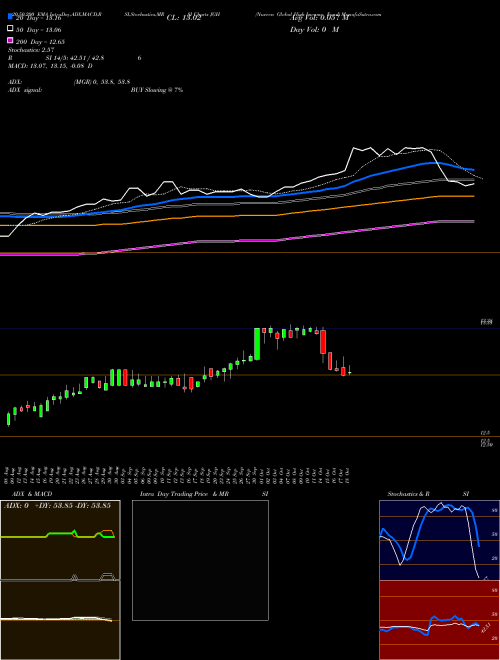This screenshot has width=500, height=660.
Task: Click the ADX green line chart panel
Action: (x=60, y=540)
